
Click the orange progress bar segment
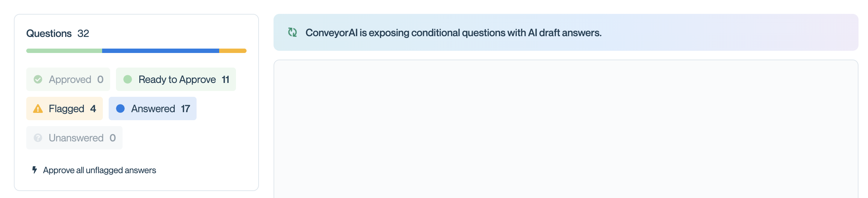click(233, 51)
